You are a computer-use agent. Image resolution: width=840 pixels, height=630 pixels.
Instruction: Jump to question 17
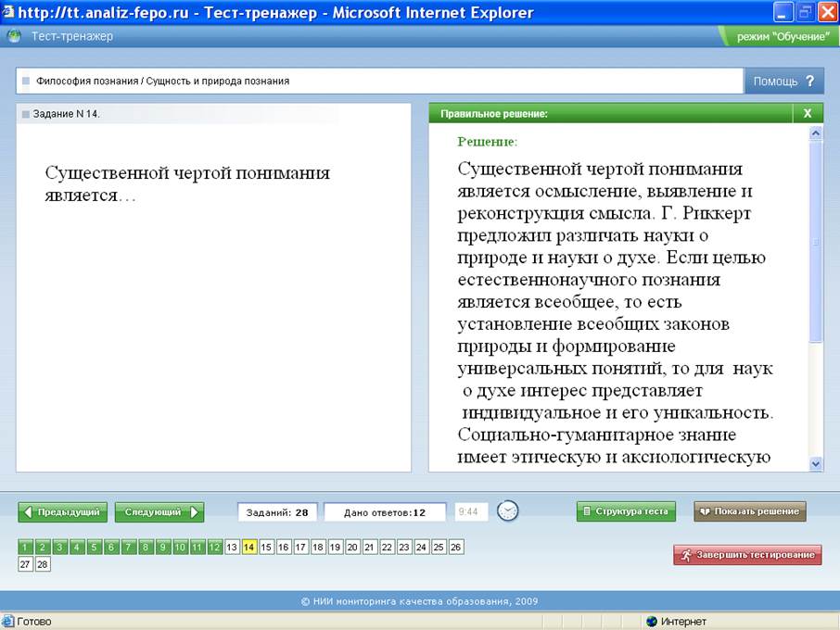point(300,547)
